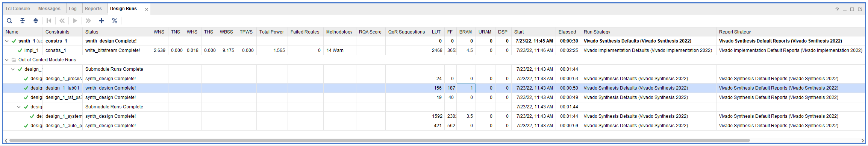Viewport: 868px width, 146px height.
Task: Select the impl_1 run row
Action: tap(434, 50)
